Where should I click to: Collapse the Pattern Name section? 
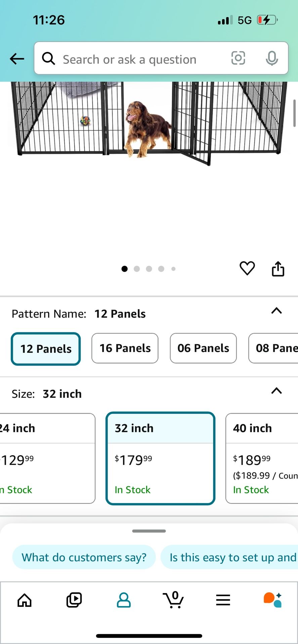coord(276,311)
